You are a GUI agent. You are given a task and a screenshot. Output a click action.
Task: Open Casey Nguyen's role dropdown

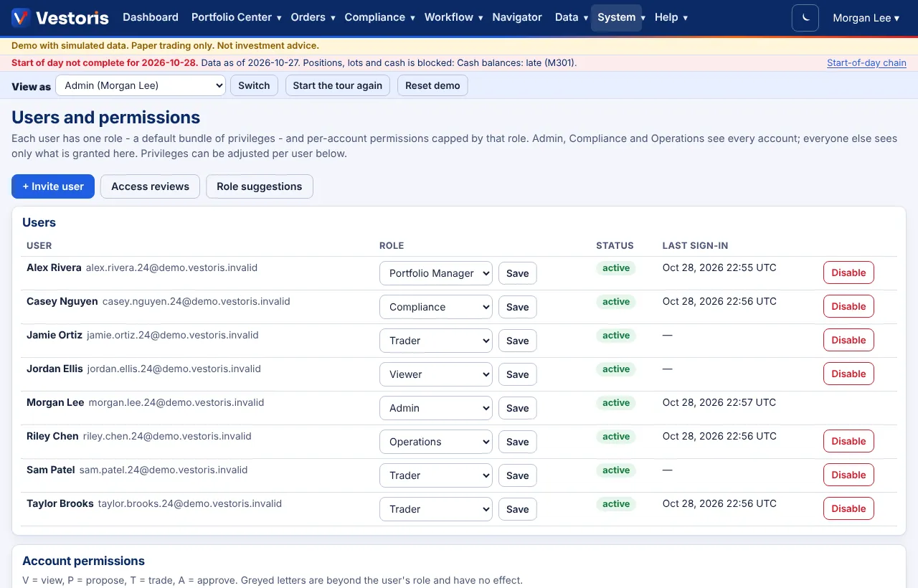[x=436, y=307]
